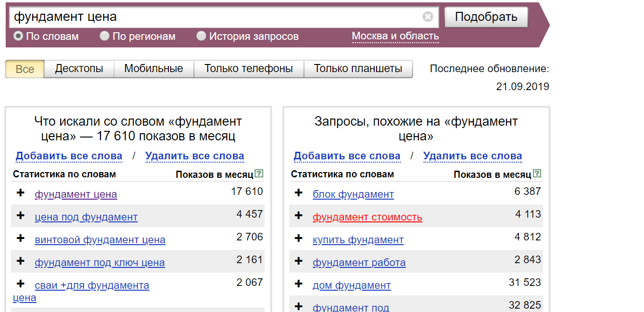Open the red 'фундамент стоимость' link
The width and height of the screenshot is (644, 312).
[x=368, y=217]
